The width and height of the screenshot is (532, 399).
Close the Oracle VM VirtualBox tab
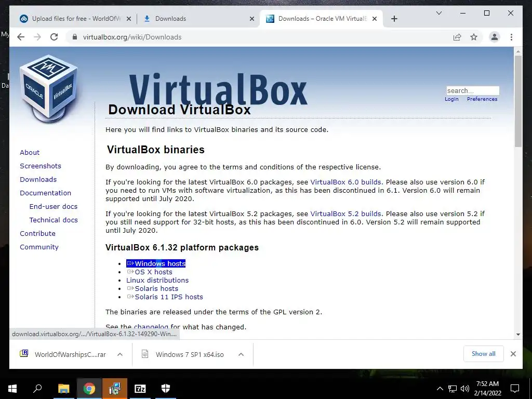(x=375, y=19)
